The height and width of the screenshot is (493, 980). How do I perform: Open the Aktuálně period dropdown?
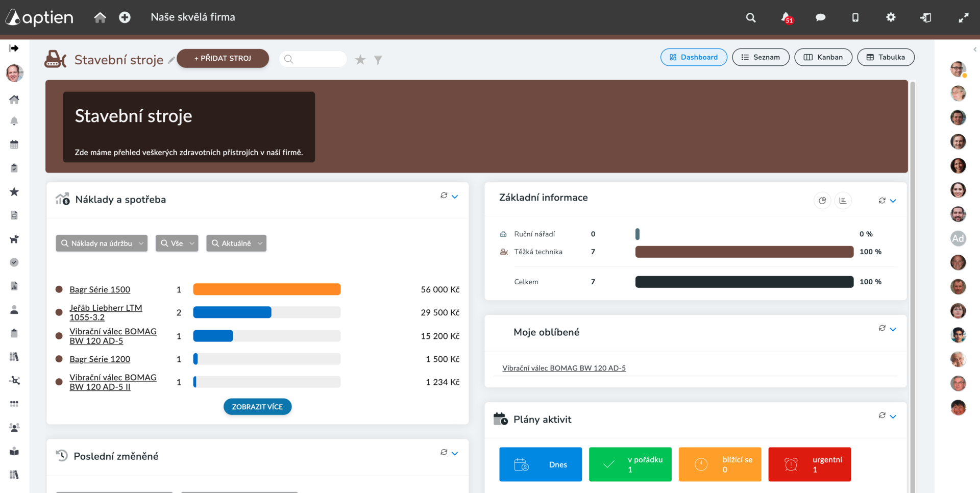236,243
